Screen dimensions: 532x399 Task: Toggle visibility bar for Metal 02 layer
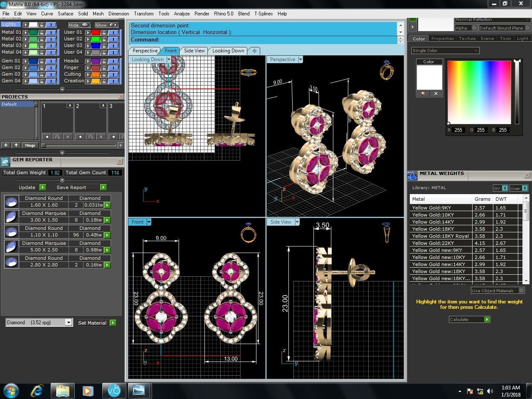pos(51,39)
